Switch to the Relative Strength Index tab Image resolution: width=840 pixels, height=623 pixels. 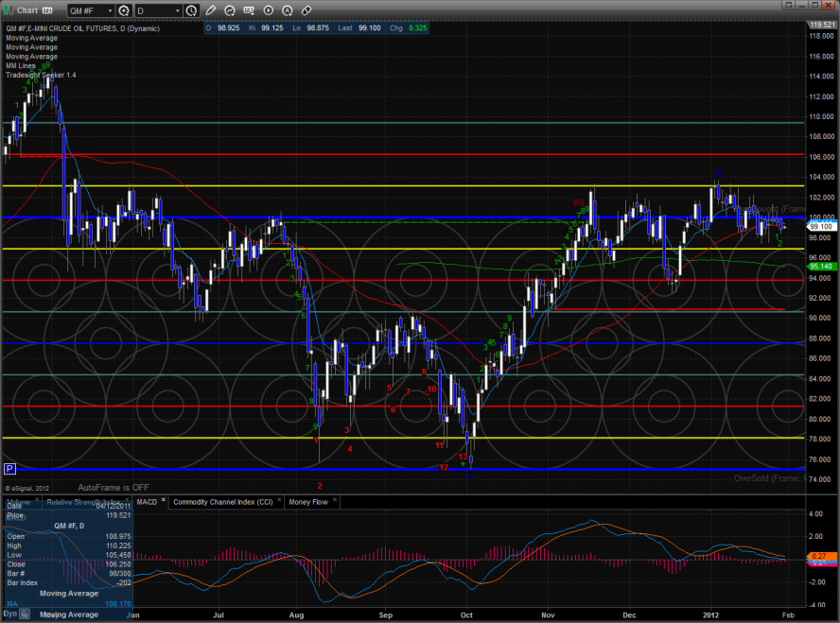(x=82, y=502)
